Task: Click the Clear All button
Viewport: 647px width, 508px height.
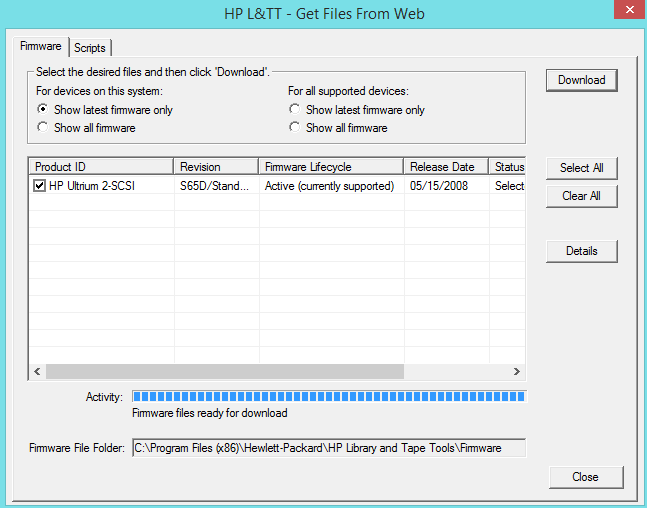Action: (x=581, y=196)
